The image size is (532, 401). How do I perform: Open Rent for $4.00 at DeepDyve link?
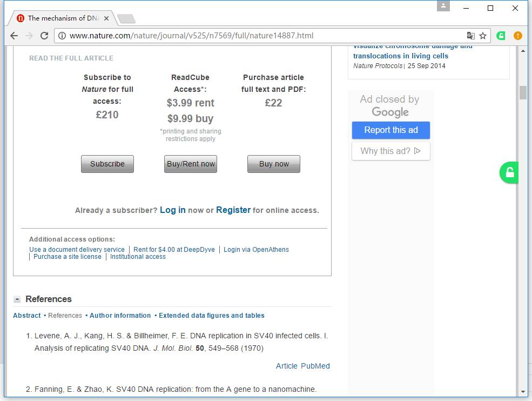[x=174, y=250]
